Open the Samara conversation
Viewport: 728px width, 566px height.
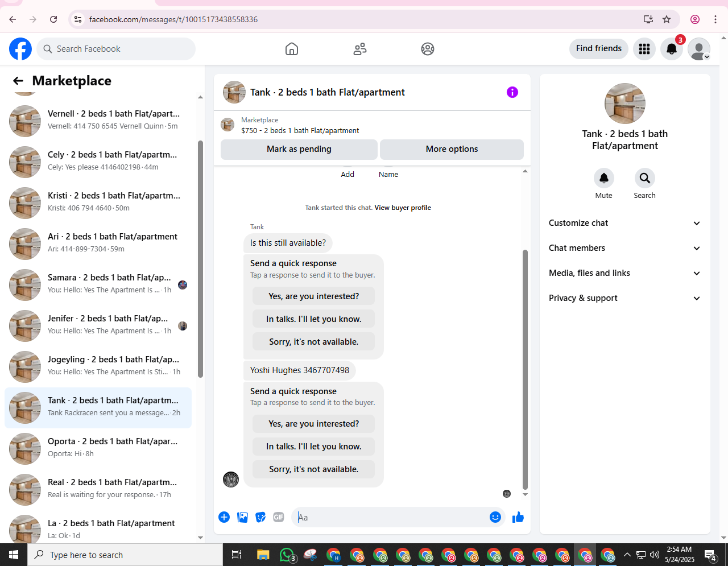point(98,284)
